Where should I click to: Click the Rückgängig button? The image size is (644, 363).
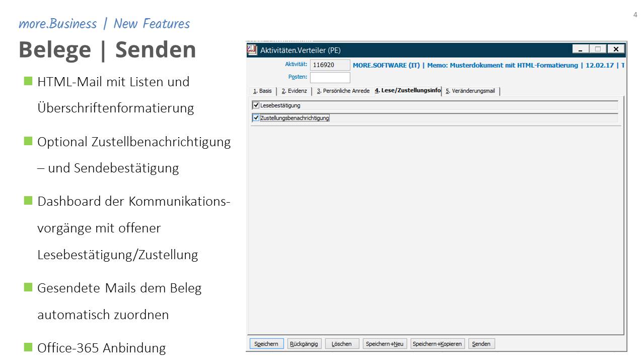304,344
